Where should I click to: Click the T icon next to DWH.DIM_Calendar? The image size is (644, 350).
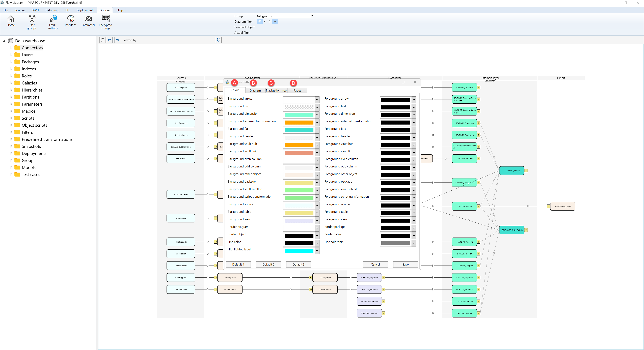384,302
